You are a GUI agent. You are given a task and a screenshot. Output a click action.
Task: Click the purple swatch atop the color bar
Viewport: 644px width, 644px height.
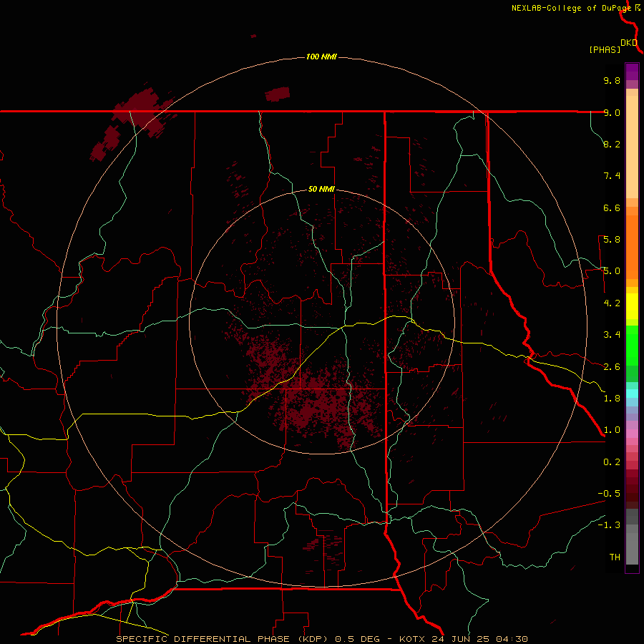(632, 72)
